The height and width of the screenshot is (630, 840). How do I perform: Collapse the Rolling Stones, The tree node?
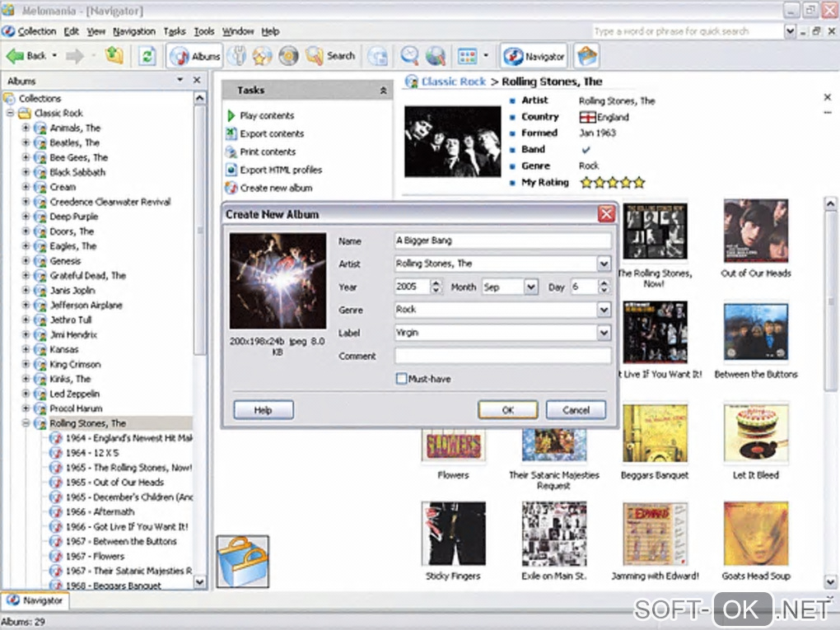point(26,423)
